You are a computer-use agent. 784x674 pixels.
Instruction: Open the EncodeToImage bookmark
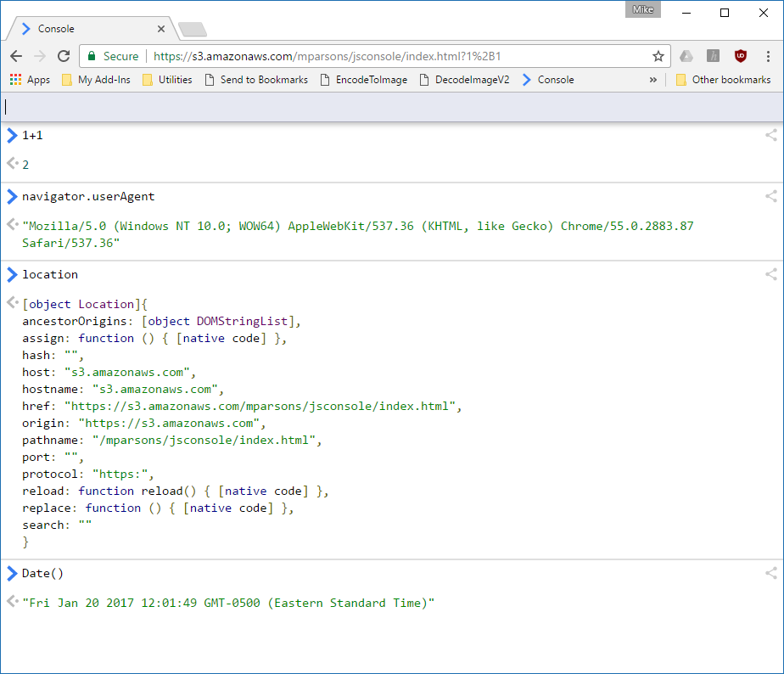[x=363, y=80]
